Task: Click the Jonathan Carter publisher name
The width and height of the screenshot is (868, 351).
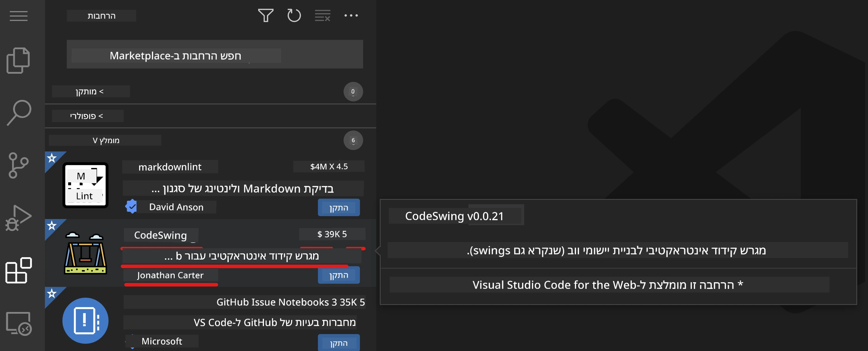Action: (170, 275)
